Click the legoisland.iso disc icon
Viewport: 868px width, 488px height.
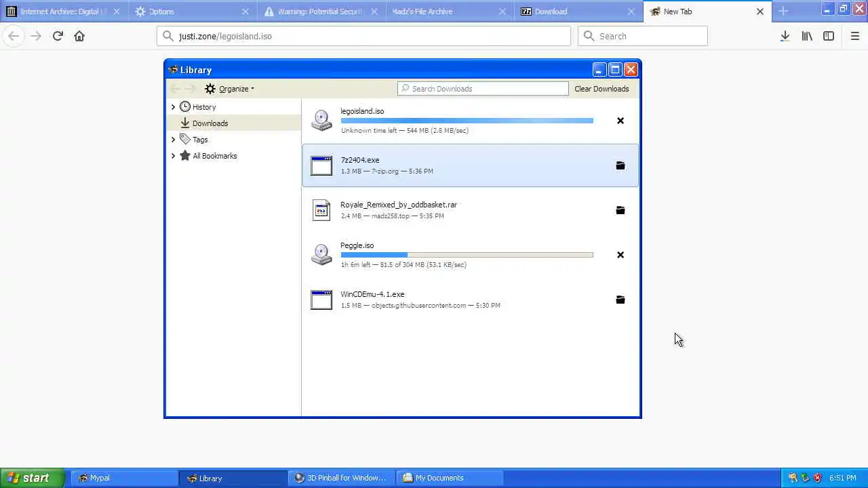321,120
